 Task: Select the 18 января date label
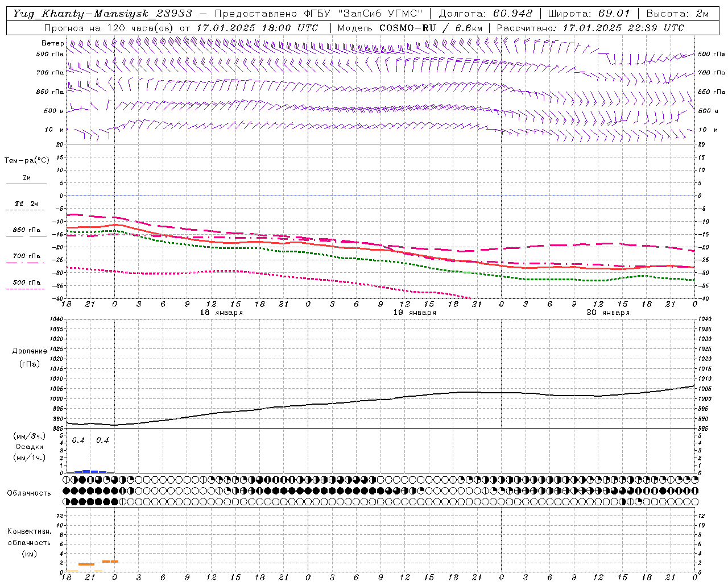tap(221, 313)
